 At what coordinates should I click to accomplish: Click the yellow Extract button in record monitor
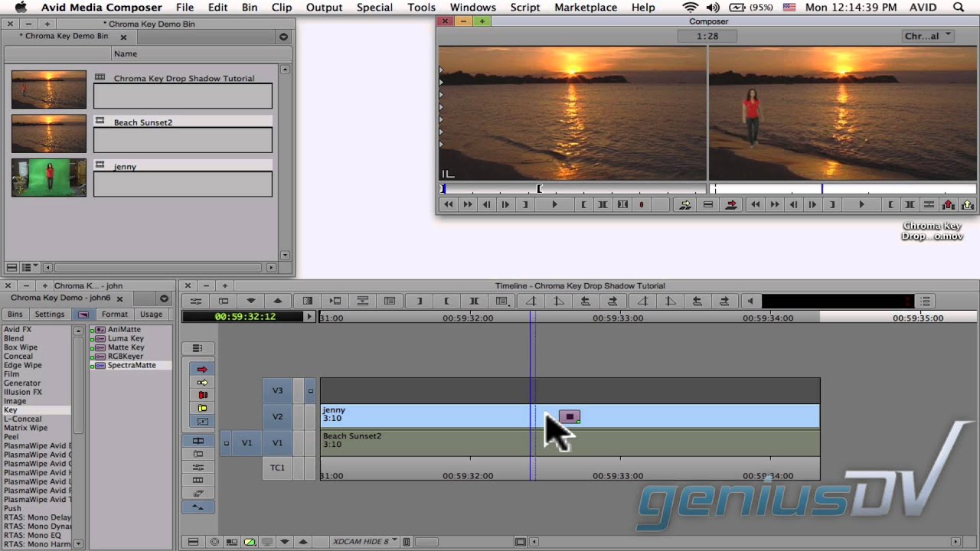[968, 204]
